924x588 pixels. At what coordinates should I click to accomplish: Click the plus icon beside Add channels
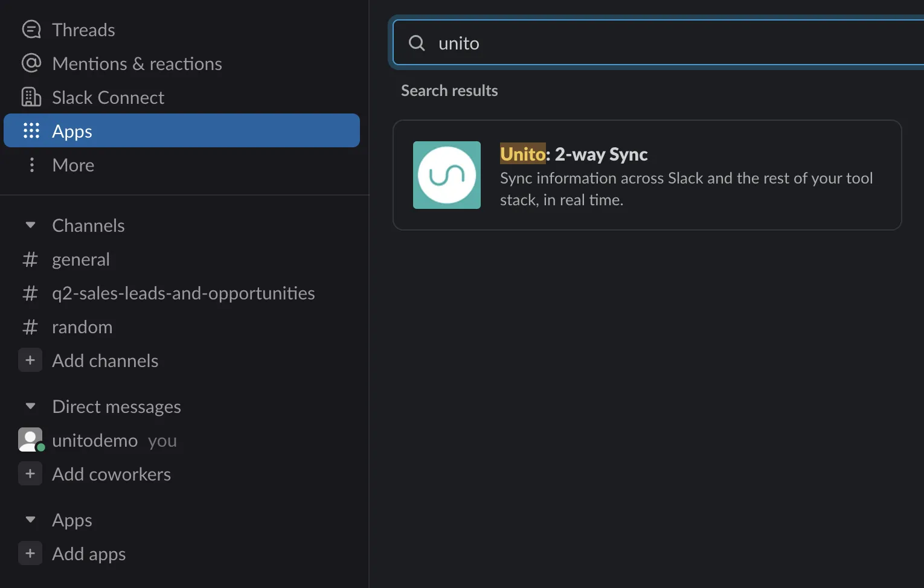click(x=30, y=360)
